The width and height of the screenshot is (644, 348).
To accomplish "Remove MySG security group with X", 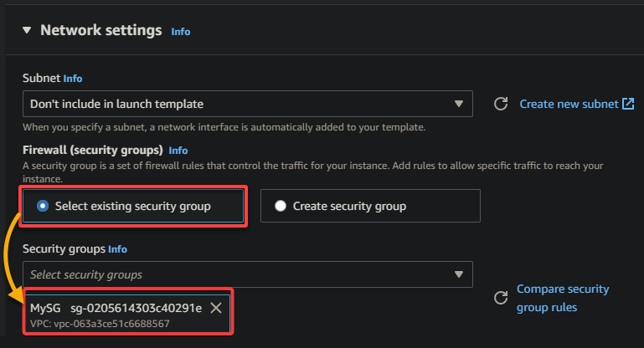I will pyautogui.click(x=216, y=308).
